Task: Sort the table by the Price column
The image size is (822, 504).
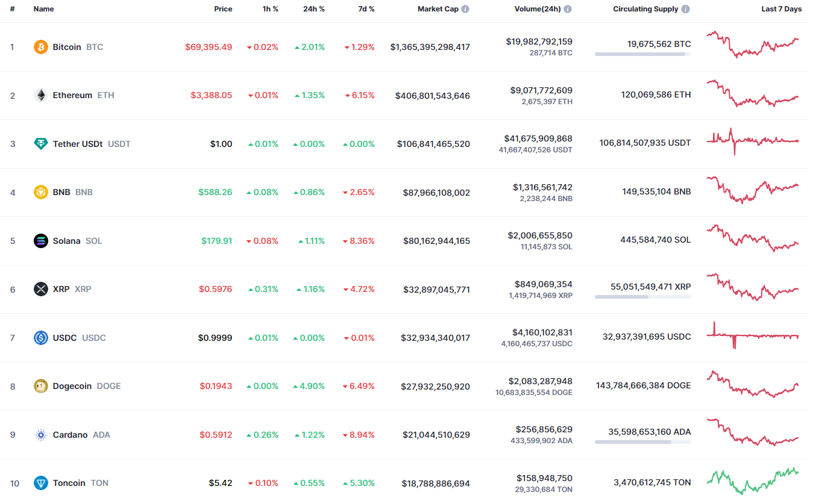Action: (x=223, y=8)
